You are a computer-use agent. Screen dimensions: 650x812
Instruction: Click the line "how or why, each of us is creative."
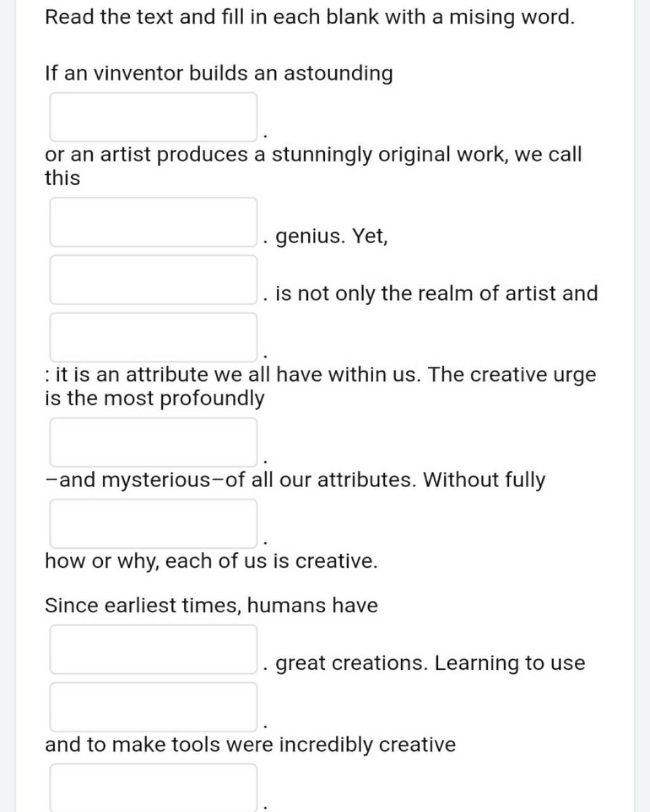point(211,561)
